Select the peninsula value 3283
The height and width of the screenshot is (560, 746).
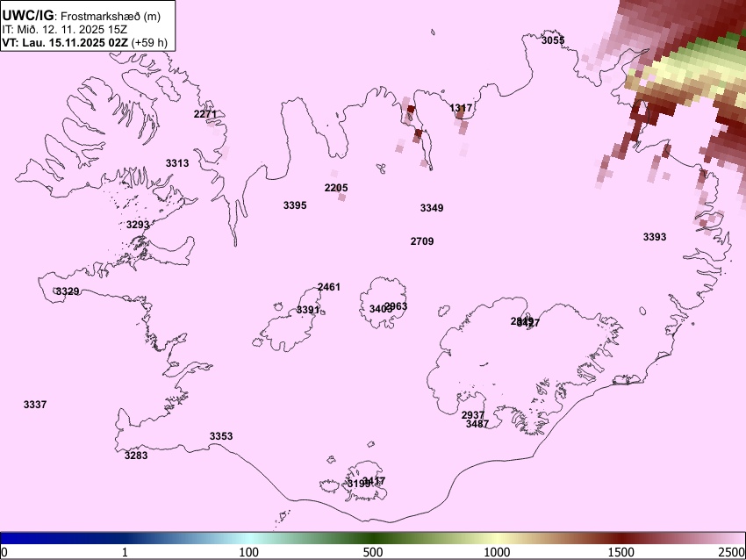(x=136, y=456)
